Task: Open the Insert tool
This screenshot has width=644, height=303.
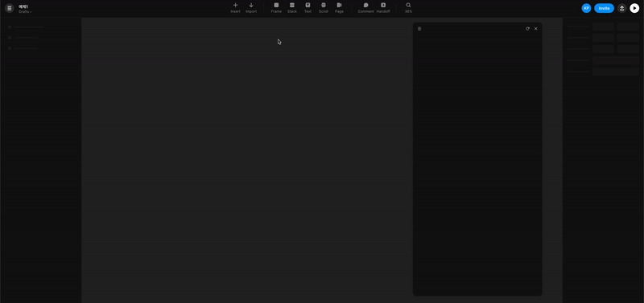Action: (235, 8)
